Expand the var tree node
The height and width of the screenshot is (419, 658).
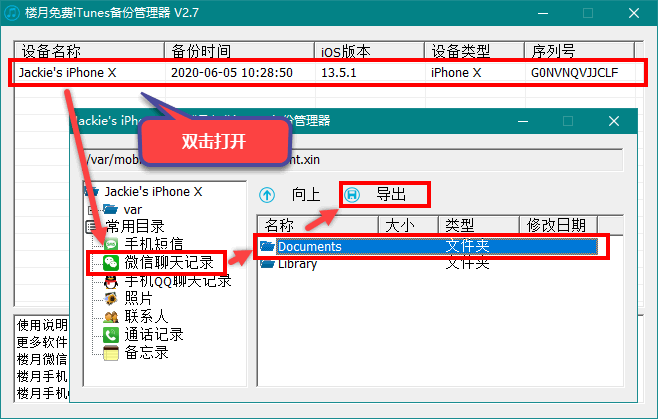(90, 209)
